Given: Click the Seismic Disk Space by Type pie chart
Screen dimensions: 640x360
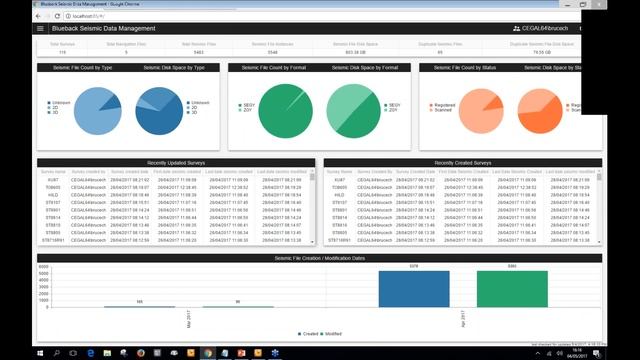Looking at the screenshot, I should point(159,111).
